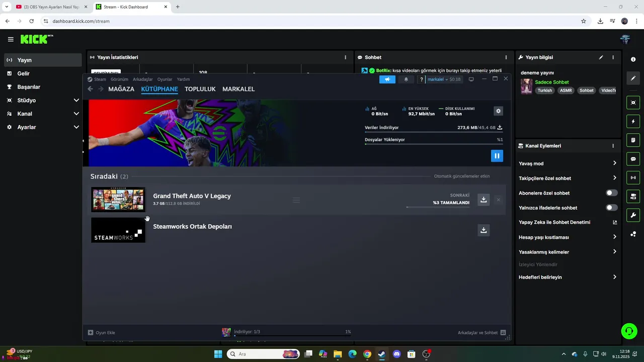Open Steam download settings gear
The width and height of the screenshot is (644, 362).
(x=498, y=111)
